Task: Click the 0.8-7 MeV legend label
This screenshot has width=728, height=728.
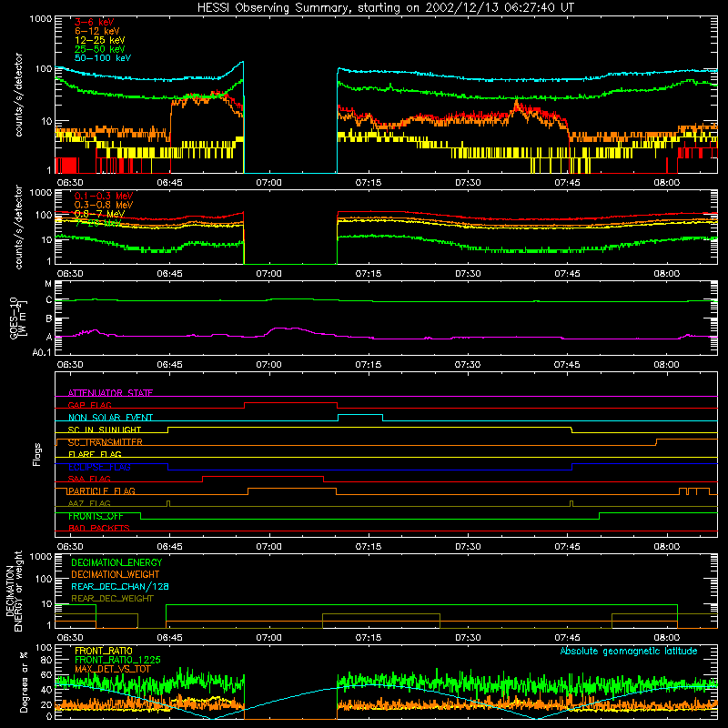Action: coord(100,214)
